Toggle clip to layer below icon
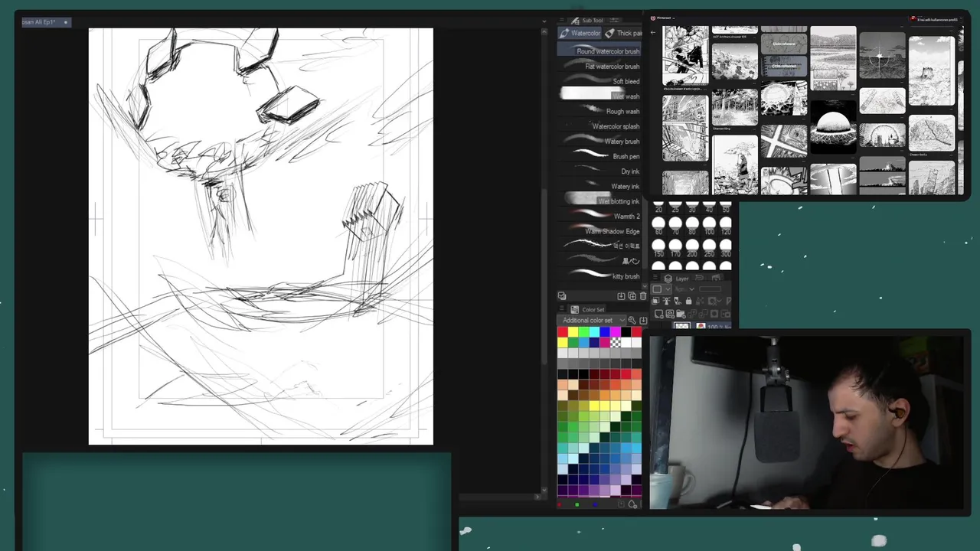This screenshot has width=980, height=551. point(655,301)
